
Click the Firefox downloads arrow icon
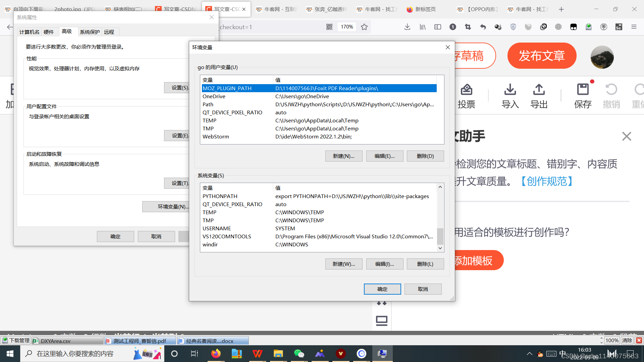pos(407,27)
